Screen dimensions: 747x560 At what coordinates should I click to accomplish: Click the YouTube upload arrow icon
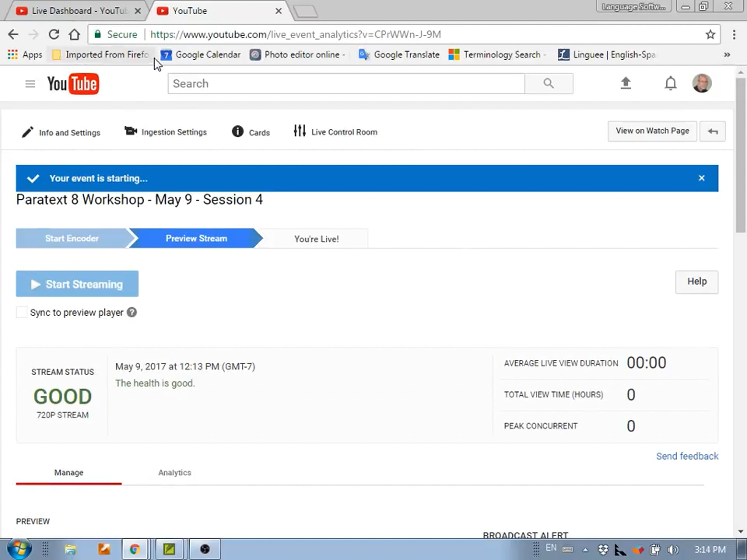625,83
